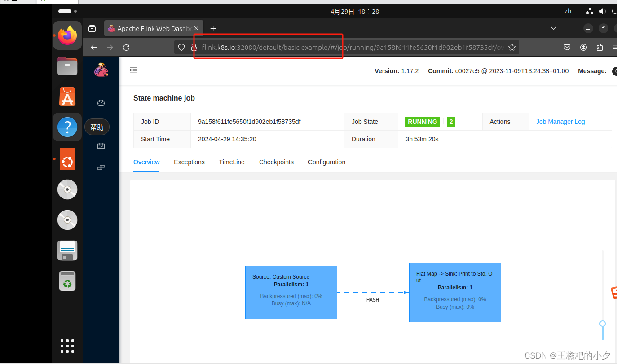Close the Apache Flink browser tab
This screenshot has width=617, height=364.
pos(196,28)
